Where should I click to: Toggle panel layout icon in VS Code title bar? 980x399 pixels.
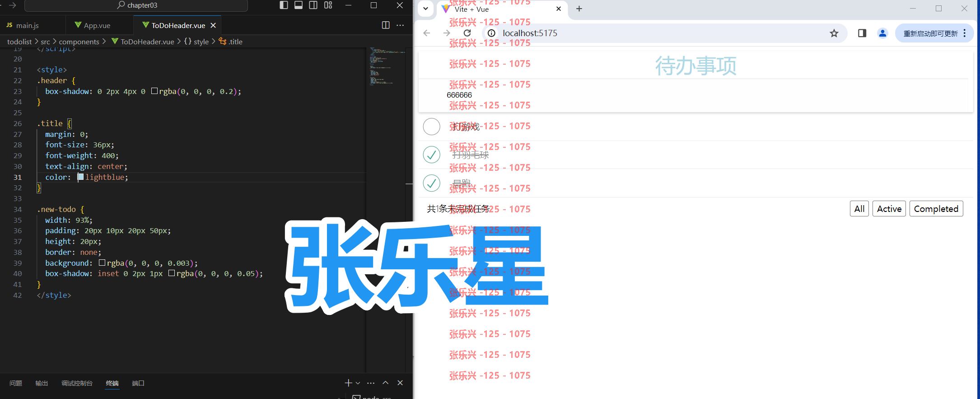[x=299, y=5]
